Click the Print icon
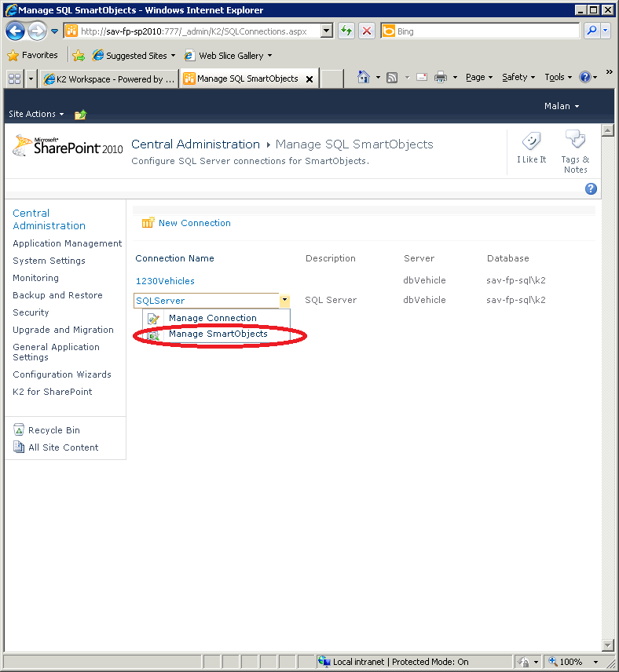This screenshot has width=619, height=672. (x=441, y=78)
